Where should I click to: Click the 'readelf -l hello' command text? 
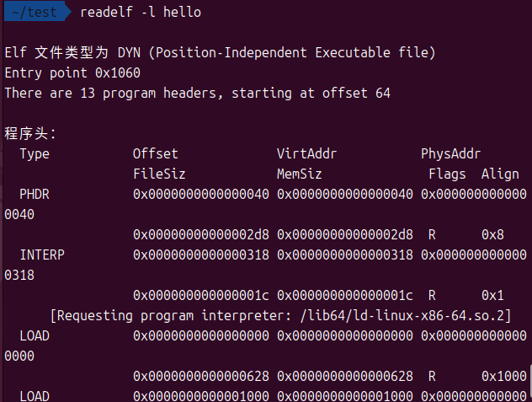point(140,13)
